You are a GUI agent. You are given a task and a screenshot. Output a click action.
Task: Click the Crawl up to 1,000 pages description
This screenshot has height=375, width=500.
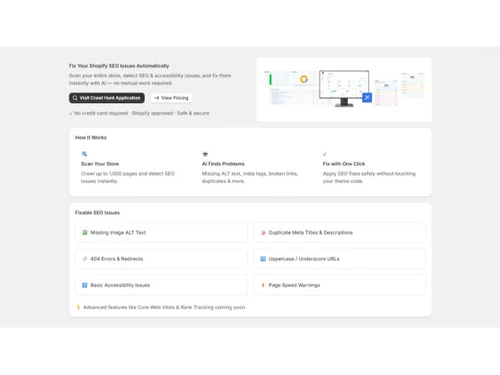pyautogui.click(x=128, y=177)
